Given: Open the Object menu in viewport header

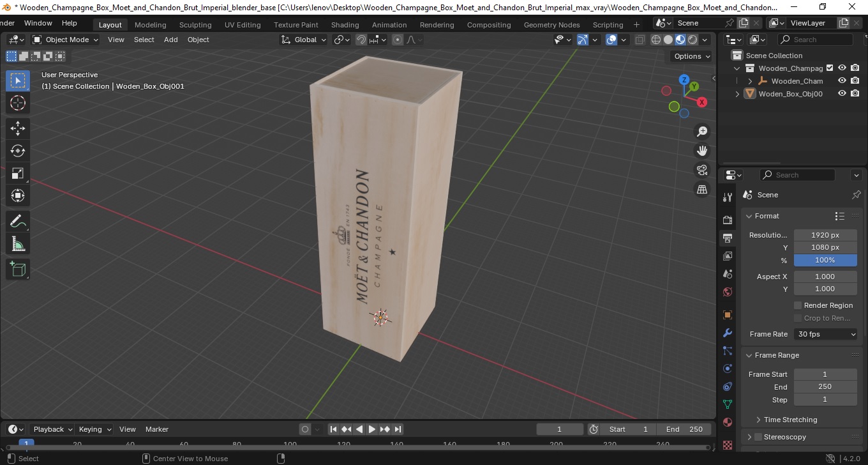Looking at the screenshot, I should click(198, 40).
